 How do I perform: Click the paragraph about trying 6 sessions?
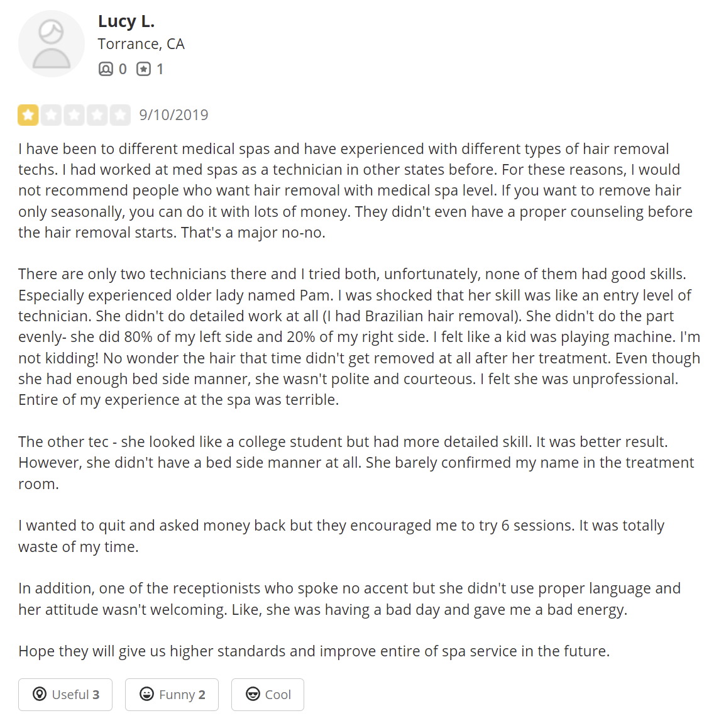(x=341, y=536)
